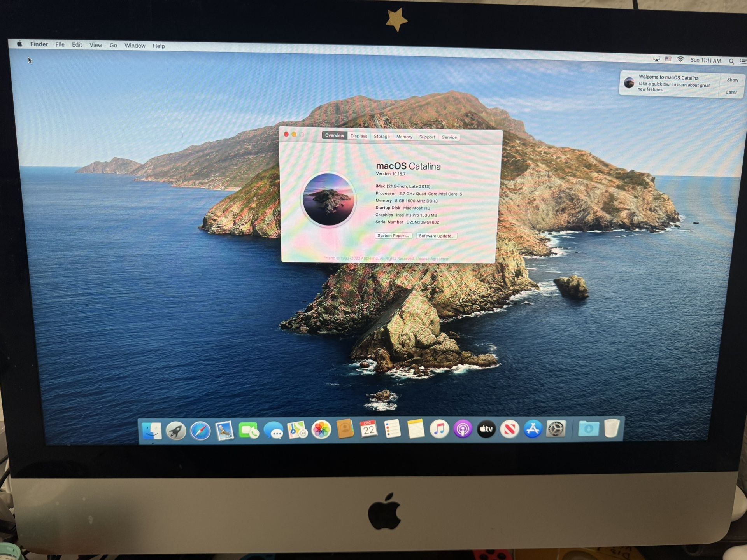Viewport: 747px width, 560px height.
Task: Minimize the About This Mac window
Action: [x=294, y=134]
